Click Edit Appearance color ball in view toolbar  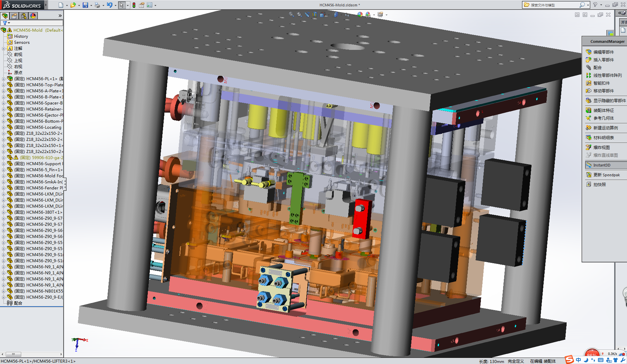tap(360, 14)
